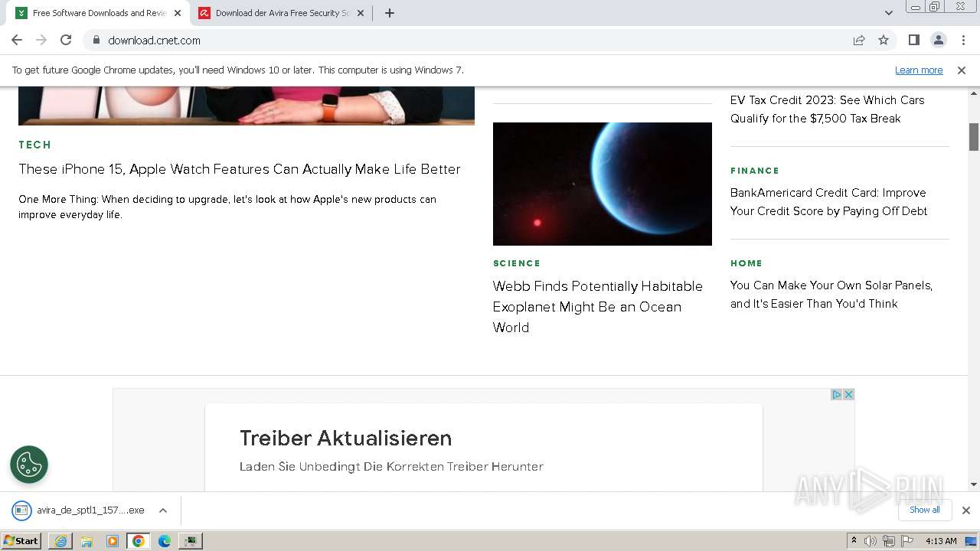Open the media player taskbar icon
The width and height of the screenshot is (980, 551).
pos(113,541)
